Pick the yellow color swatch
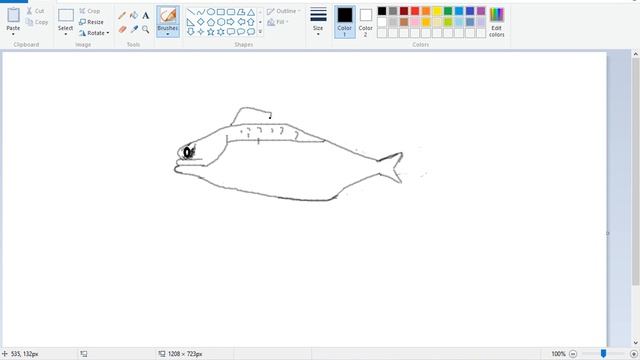 (x=437, y=11)
